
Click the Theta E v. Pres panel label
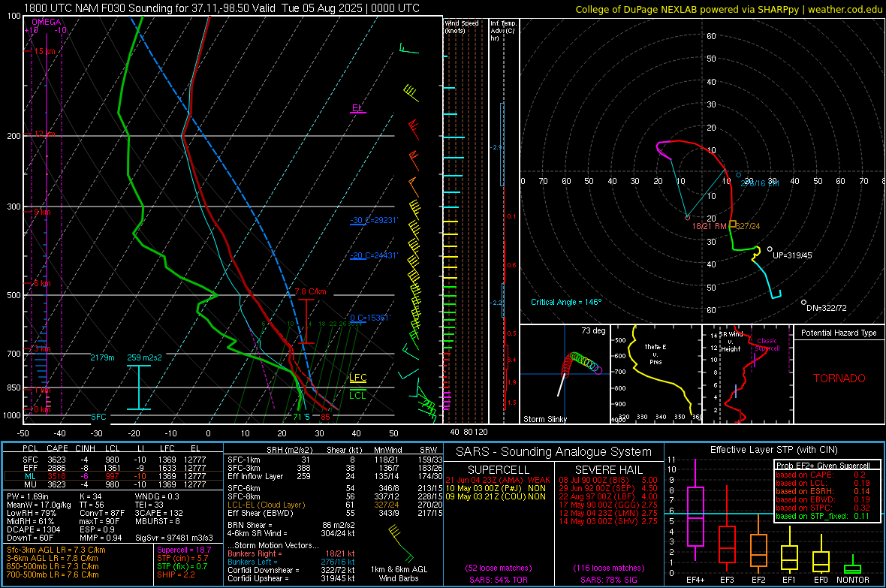point(655,354)
